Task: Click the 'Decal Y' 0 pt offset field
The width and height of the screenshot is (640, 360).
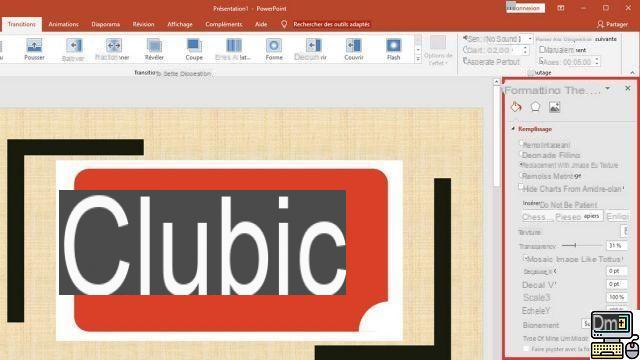Action: (x=617, y=284)
